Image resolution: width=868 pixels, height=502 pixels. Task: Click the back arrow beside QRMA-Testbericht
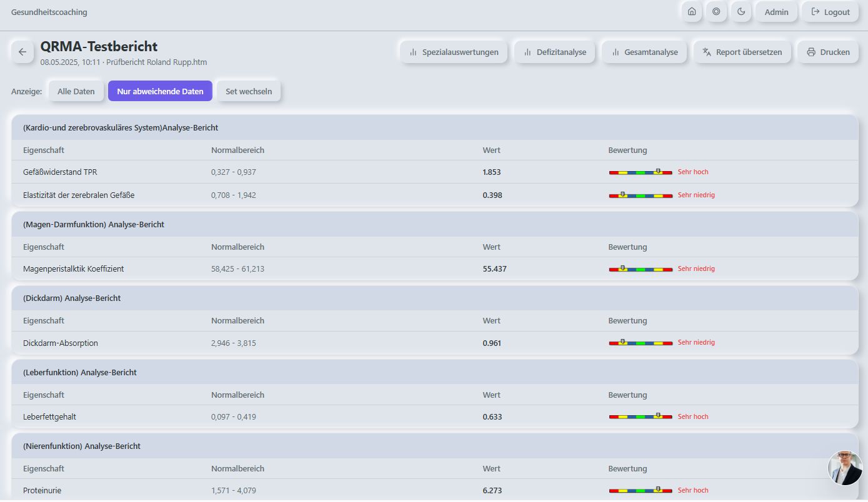(22, 52)
